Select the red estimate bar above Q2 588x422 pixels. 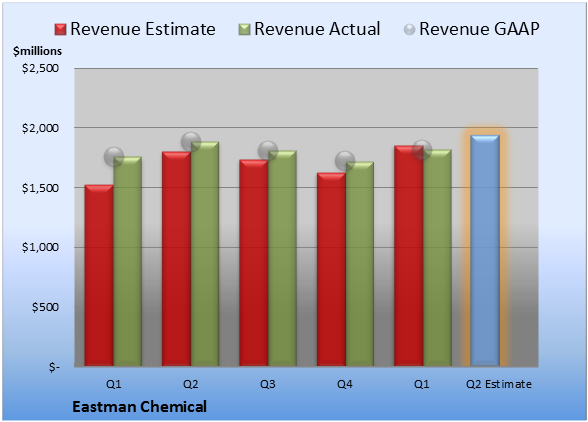tap(176, 259)
